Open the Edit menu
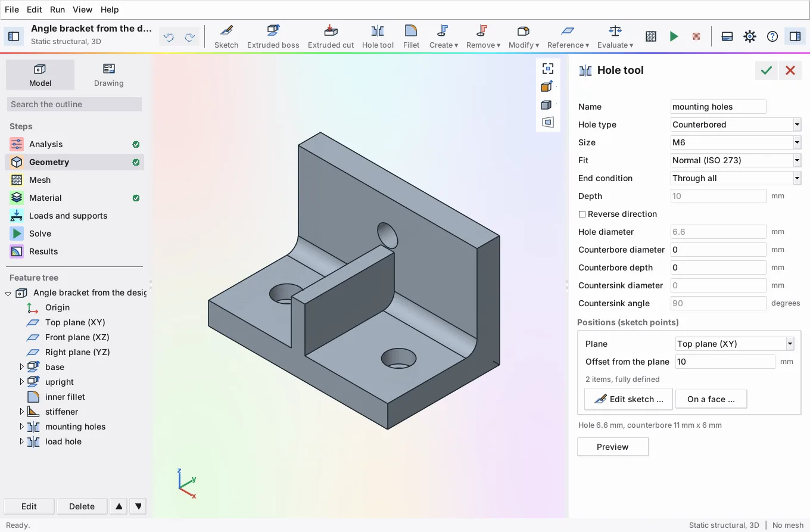Viewport: 810px width, 532px height. click(35, 10)
